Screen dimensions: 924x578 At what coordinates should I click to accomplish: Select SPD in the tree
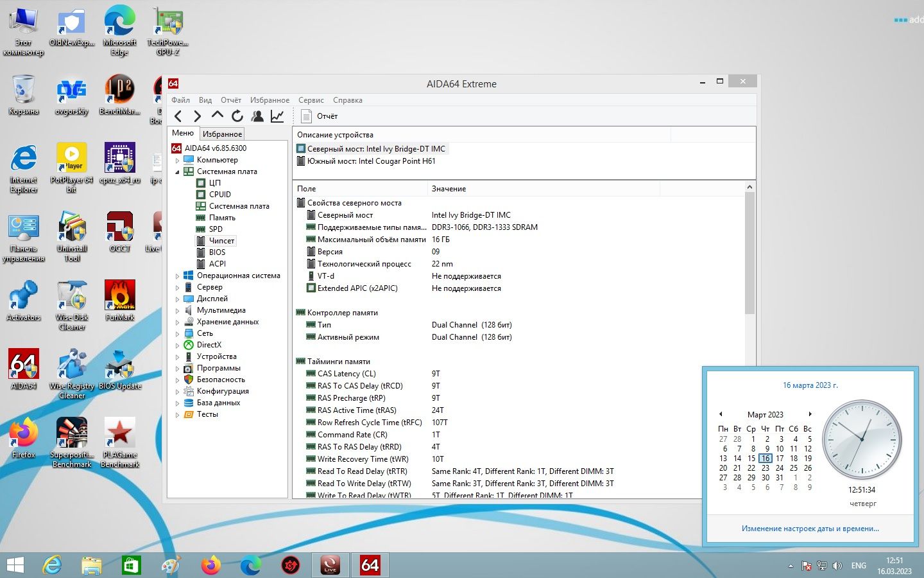point(216,229)
